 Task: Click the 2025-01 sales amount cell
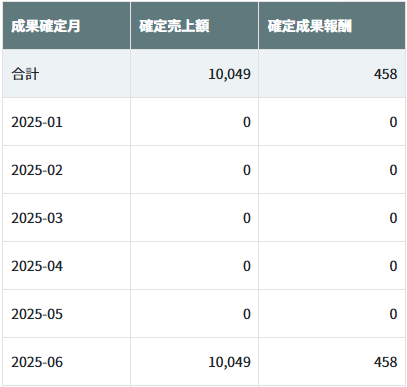point(195,122)
